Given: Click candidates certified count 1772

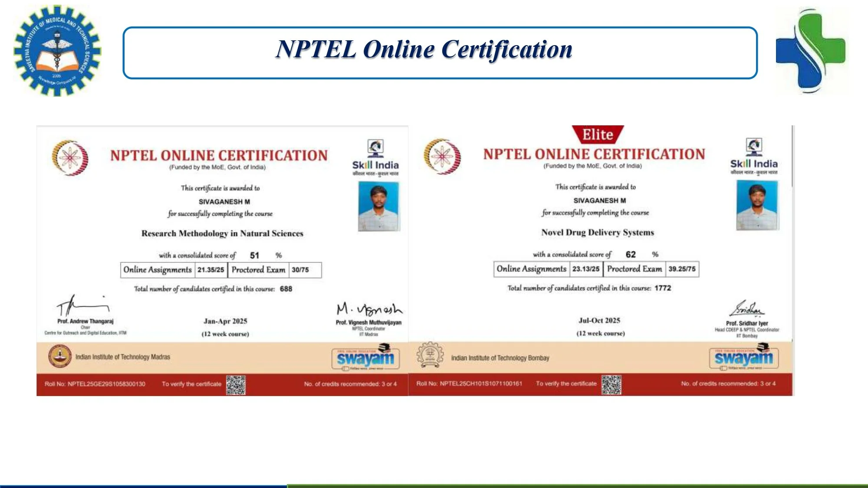Looking at the screenshot, I should coord(663,288).
